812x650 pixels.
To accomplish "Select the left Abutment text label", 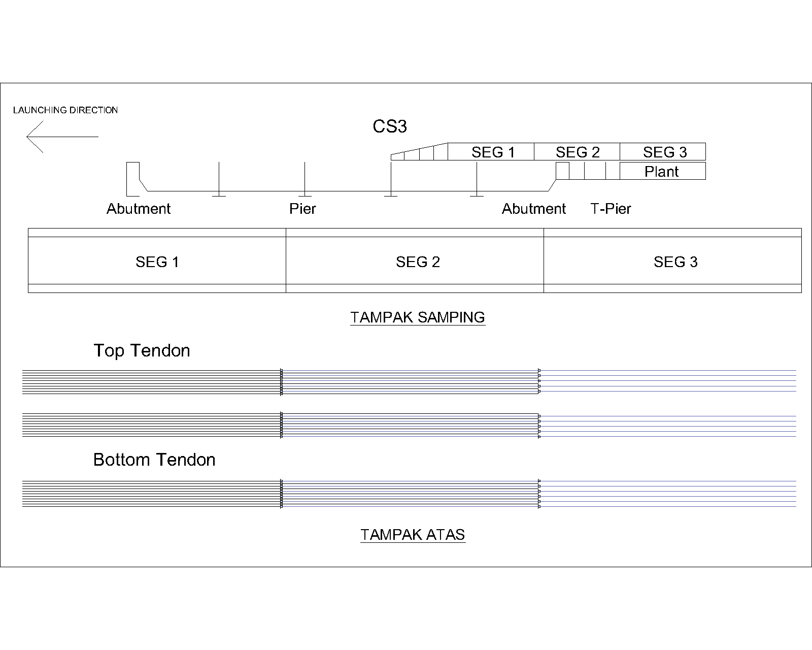I will coord(138,209).
